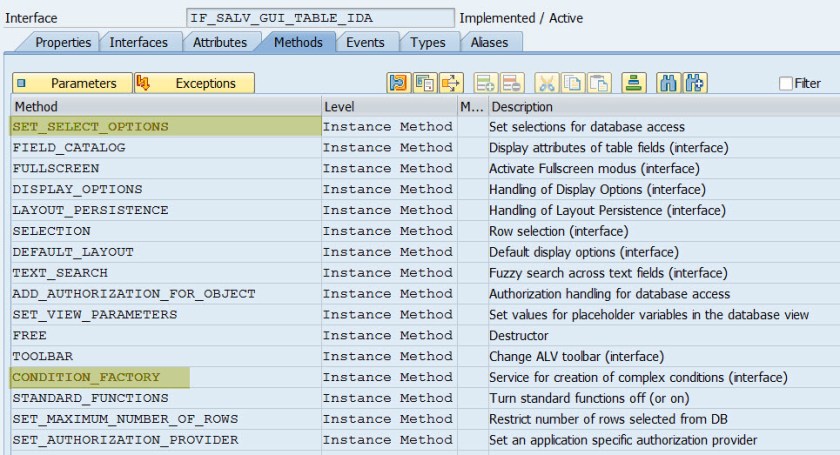Click the interface name field IF_SALV_GUI_TABLE_IDA

pyautogui.click(x=318, y=18)
